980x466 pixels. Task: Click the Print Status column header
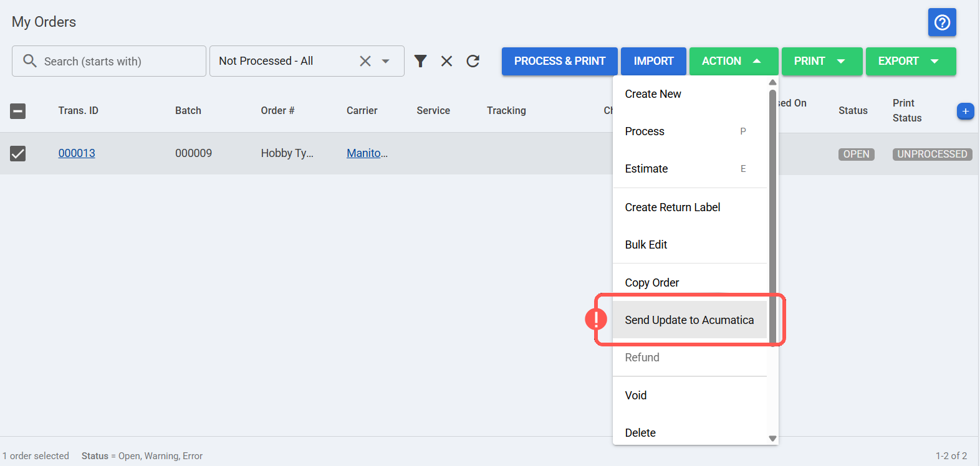tap(907, 111)
